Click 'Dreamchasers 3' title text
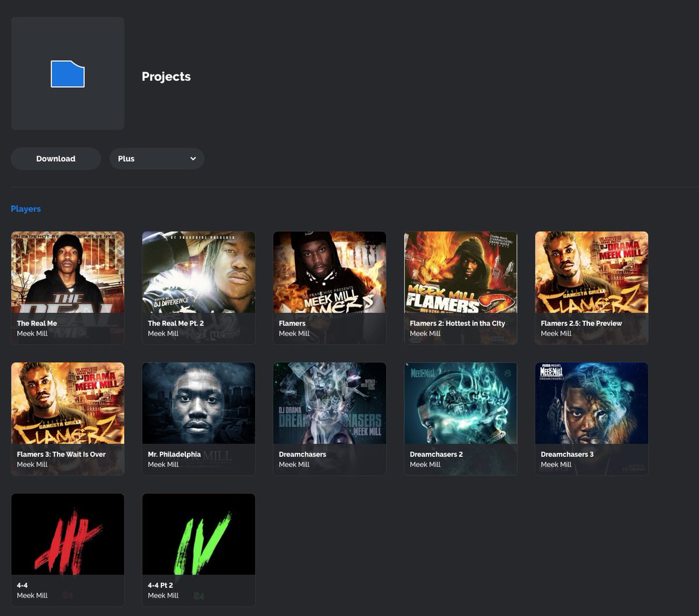This screenshot has height=616, width=699. tap(567, 454)
